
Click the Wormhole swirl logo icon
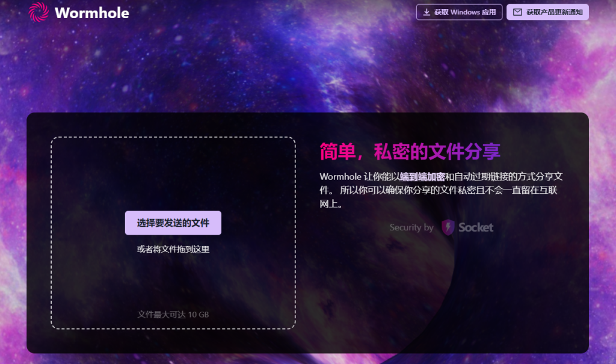(39, 12)
